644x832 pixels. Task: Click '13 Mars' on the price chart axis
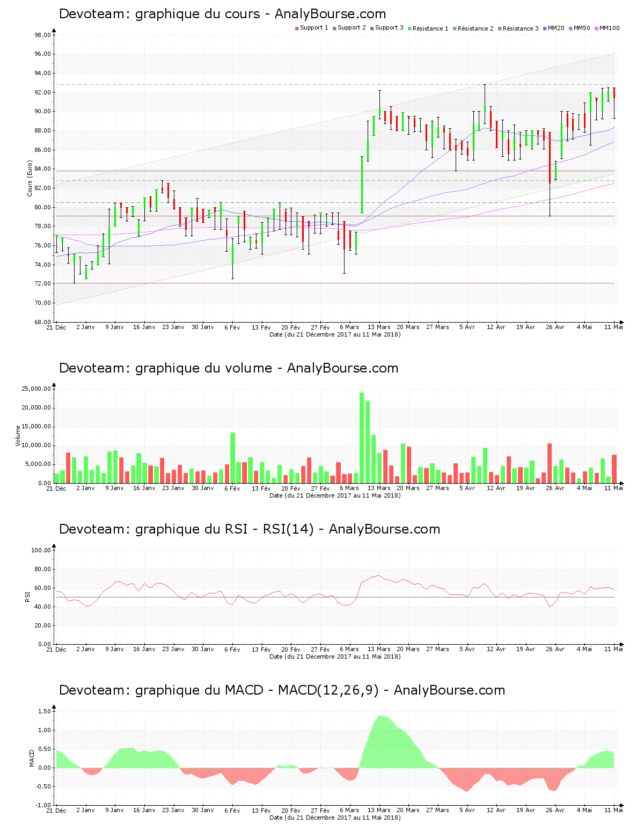pos(379,327)
